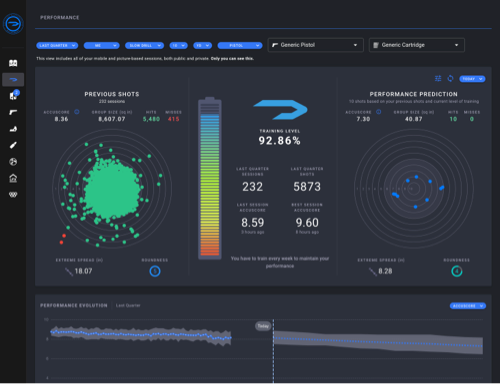The height and width of the screenshot is (384, 500).
Task: Click the Performance Prediction panel title
Action: (413, 94)
